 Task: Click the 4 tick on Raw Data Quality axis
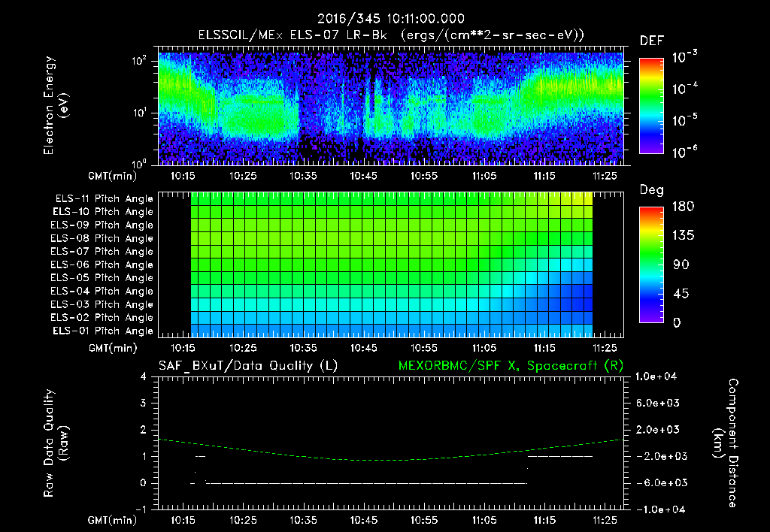pyautogui.click(x=144, y=377)
